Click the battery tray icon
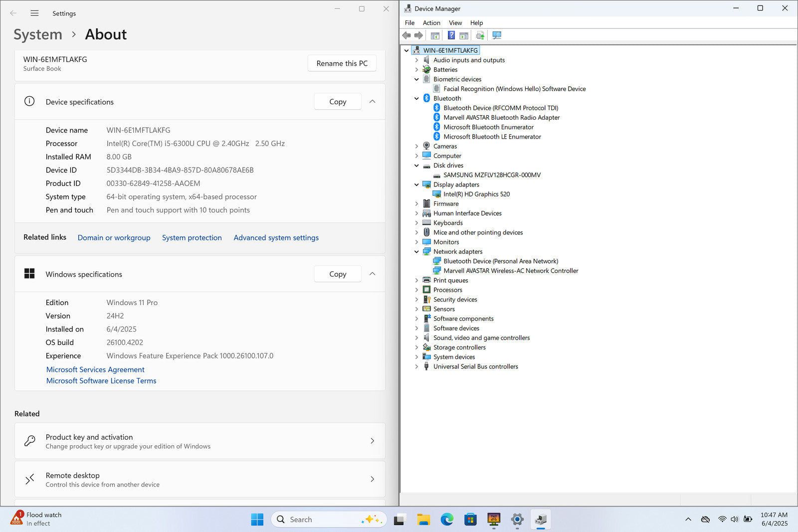Viewport: 798px width, 532px height. pos(748,519)
